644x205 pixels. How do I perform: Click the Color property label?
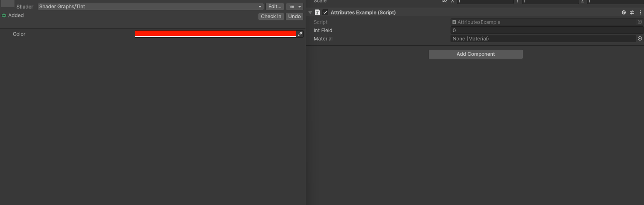tap(19, 34)
